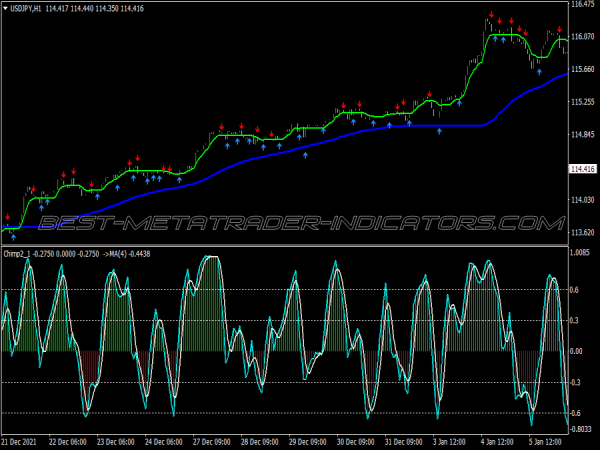Image resolution: width=600 pixels, height=450 pixels.
Task: Select the boxed current price 114.416
Action: pos(582,169)
